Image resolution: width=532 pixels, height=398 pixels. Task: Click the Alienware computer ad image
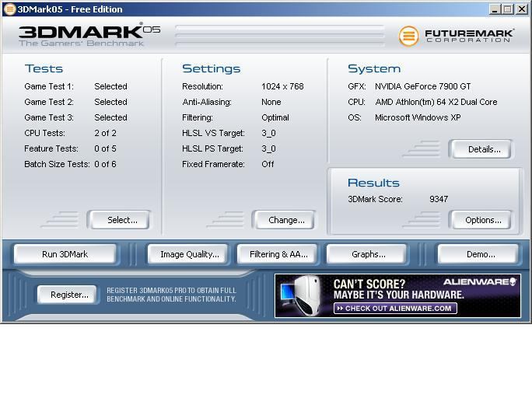pyautogui.click(x=300, y=295)
